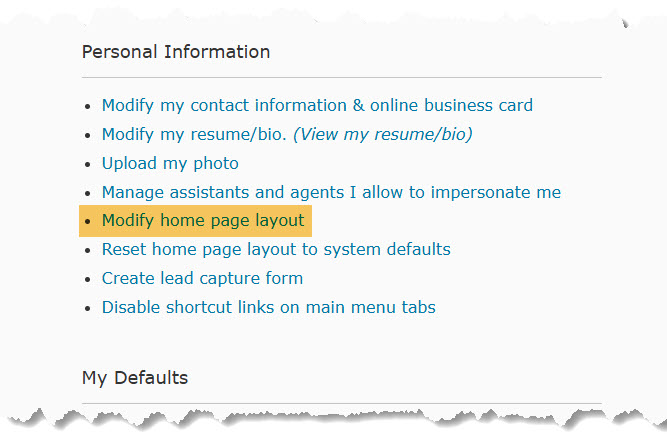This screenshot has height=434, width=667.
Task: Click the My Defaults section heading
Action: [x=135, y=378]
